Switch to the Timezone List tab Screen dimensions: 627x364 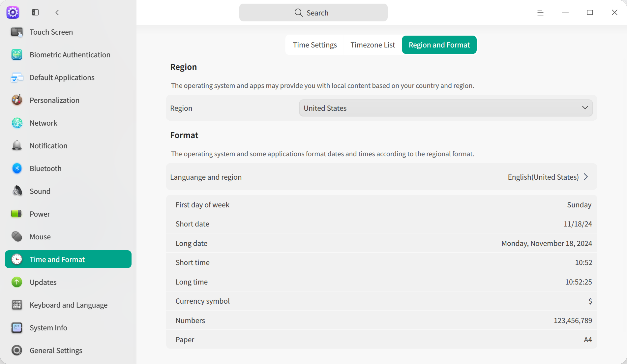[373, 45]
